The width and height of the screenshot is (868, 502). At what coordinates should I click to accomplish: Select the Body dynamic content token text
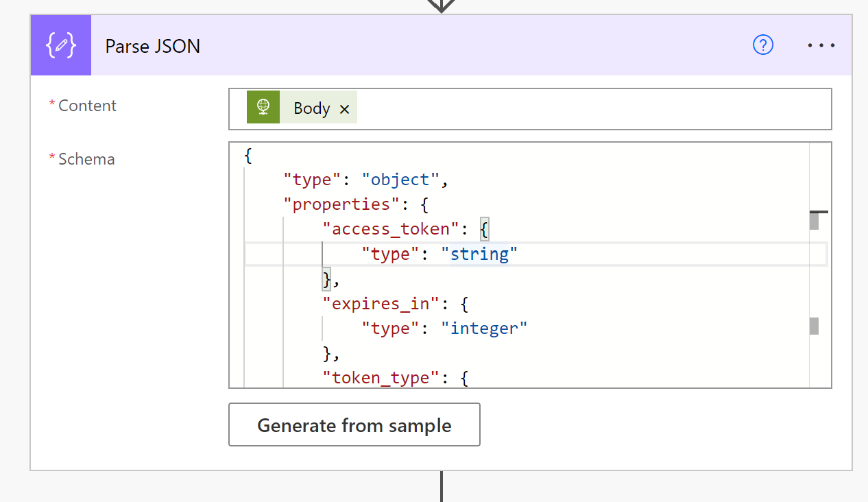click(311, 108)
